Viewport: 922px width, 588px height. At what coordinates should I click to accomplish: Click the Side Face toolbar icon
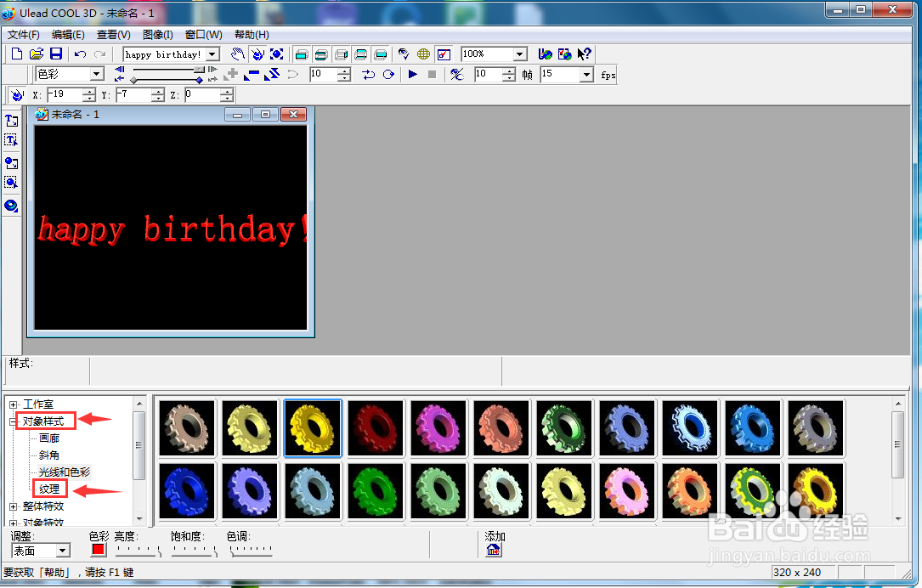click(341, 54)
